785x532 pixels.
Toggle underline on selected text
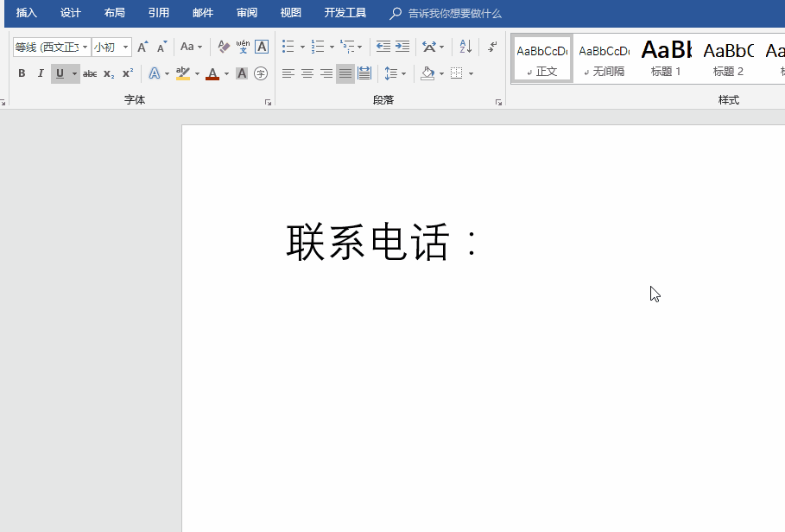point(59,74)
